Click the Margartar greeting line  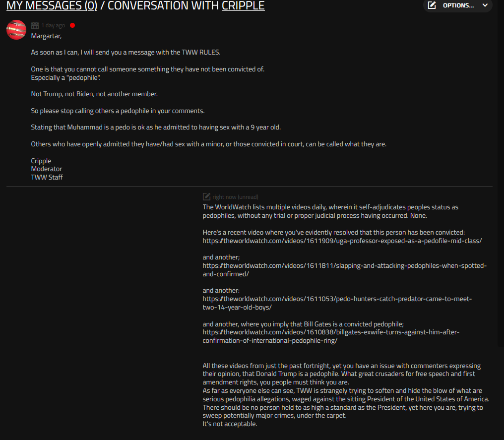tap(46, 36)
